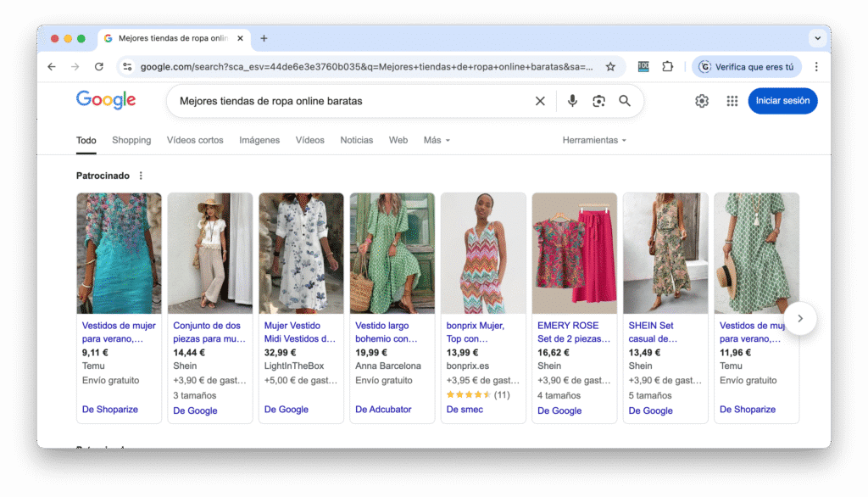
Task: Click De Google under SHEIN Set casual
Action: pos(650,410)
